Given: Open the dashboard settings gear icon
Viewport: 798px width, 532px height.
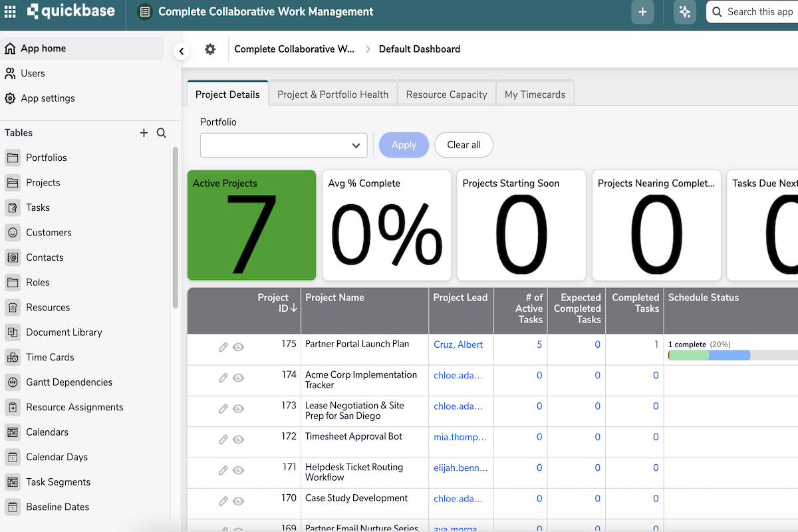Looking at the screenshot, I should 210,49.
